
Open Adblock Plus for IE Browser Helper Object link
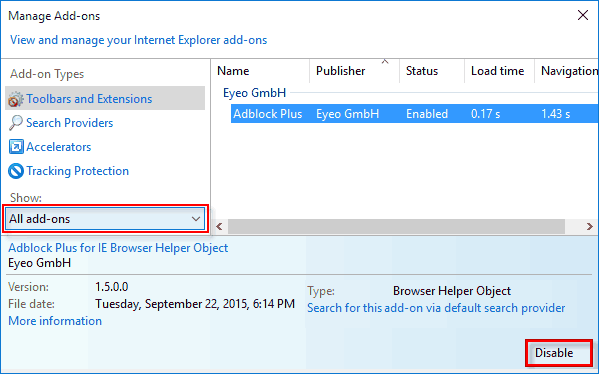pyautogui.click(x=118, y=248)
